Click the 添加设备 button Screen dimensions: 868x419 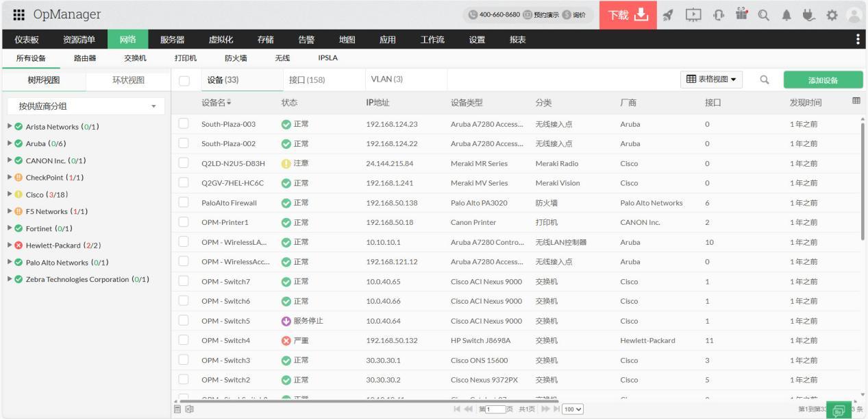coord(823,80)
